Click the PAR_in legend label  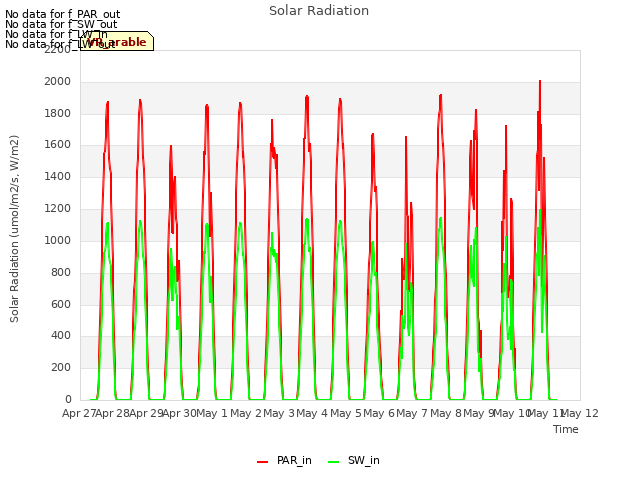coord(294,460)
